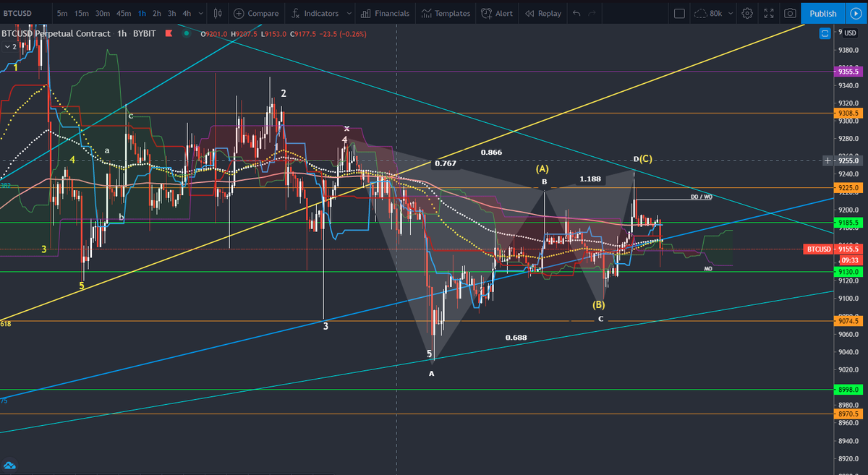Click the green market status dot

(187, 33)
